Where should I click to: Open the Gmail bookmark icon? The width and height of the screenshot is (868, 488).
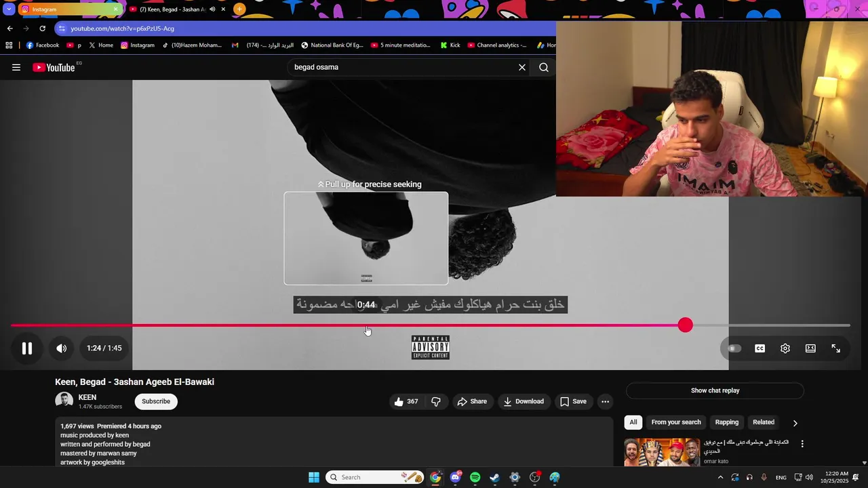235,45
